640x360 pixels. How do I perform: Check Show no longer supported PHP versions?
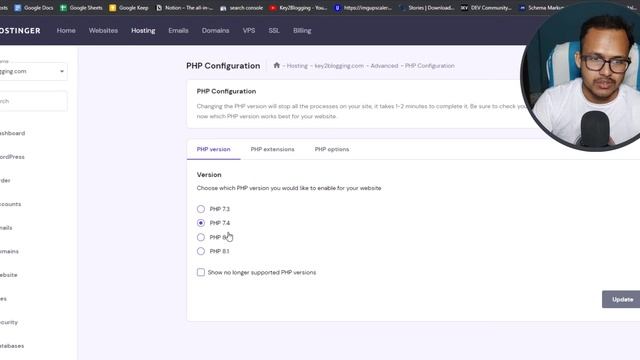201,272
